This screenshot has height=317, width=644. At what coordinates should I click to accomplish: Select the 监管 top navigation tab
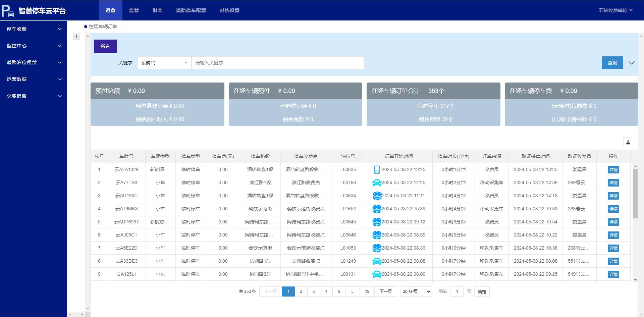pyautogui.click(x=134, y=10)
